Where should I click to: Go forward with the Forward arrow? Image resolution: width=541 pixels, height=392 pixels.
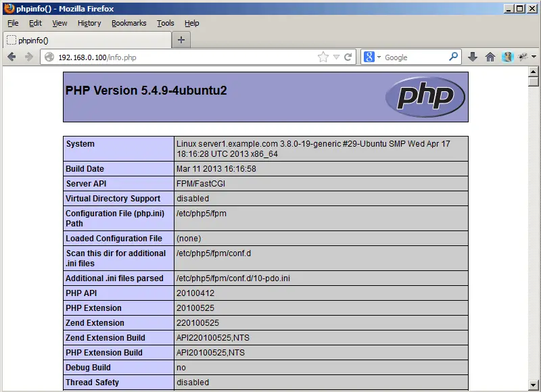click(29, 57)
